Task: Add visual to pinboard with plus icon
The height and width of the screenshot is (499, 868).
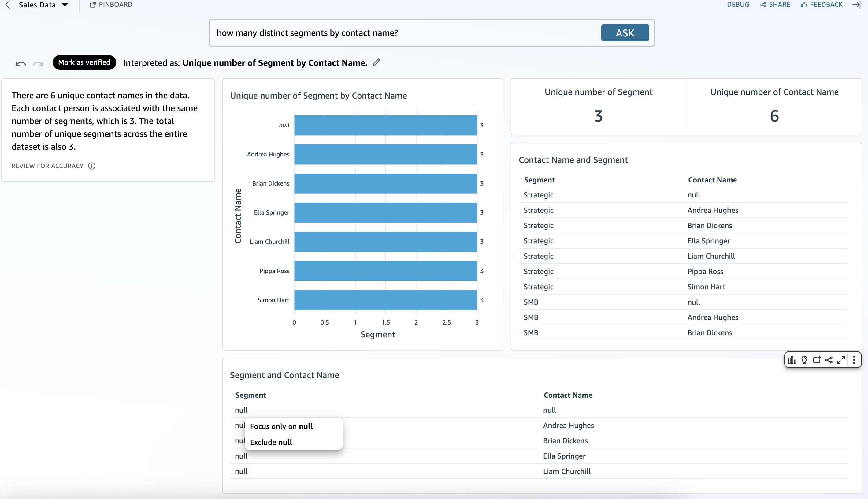Action: (x=817, y=360)
